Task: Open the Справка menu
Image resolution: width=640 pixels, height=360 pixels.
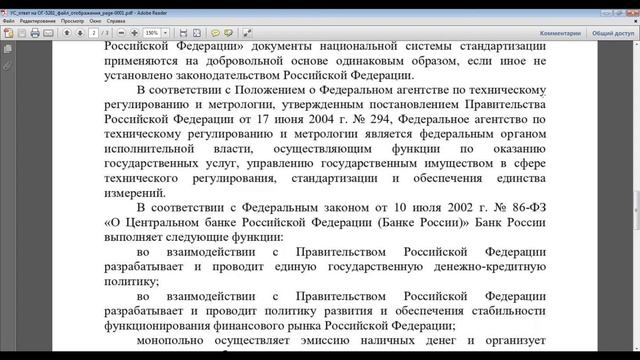Action: pyautogui.click(x=116, y=21)
